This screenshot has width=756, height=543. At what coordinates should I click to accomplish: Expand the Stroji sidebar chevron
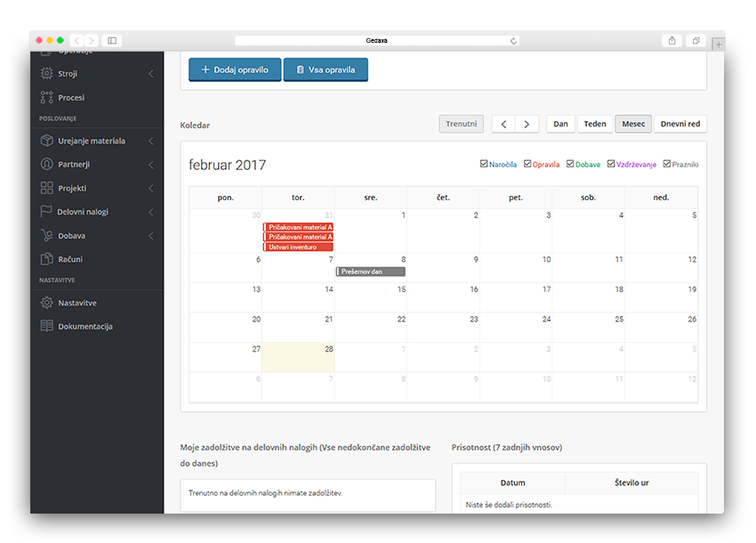coord(151,74)
